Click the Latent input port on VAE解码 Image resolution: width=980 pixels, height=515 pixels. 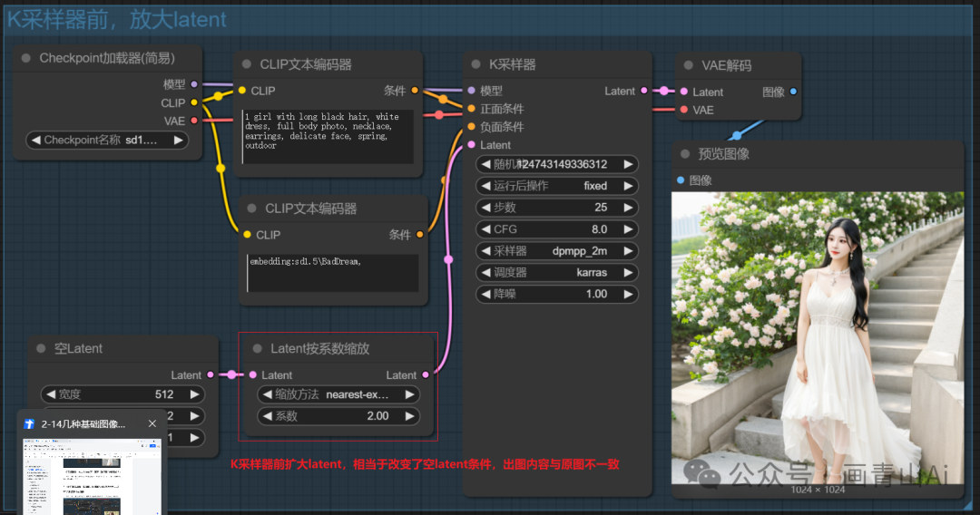pos(684,92)
